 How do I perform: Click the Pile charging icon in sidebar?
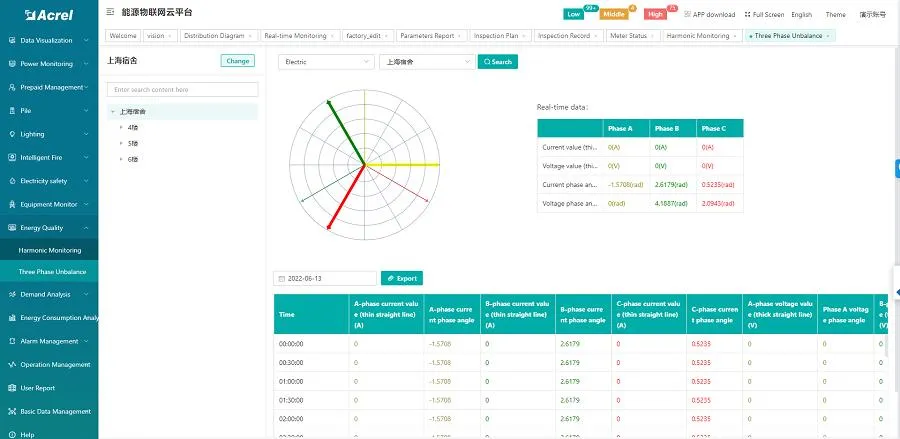pyautogui.click(x=12, y=110)
